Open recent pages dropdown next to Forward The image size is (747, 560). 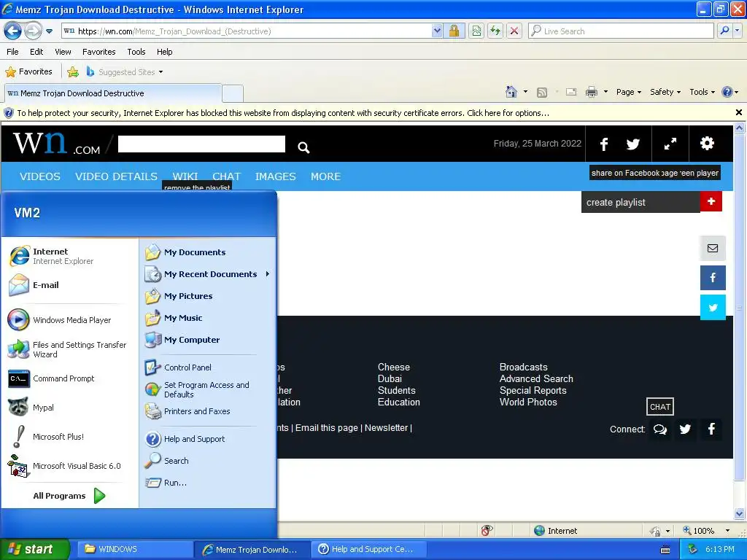click(49, 31)
